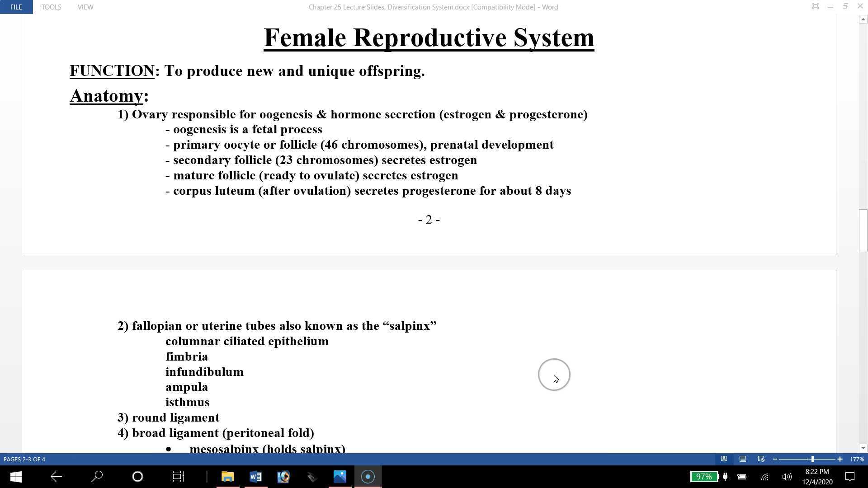Open the screen recorder from the taskbar
Screen dimensions: 868x488
coord(368,476)
